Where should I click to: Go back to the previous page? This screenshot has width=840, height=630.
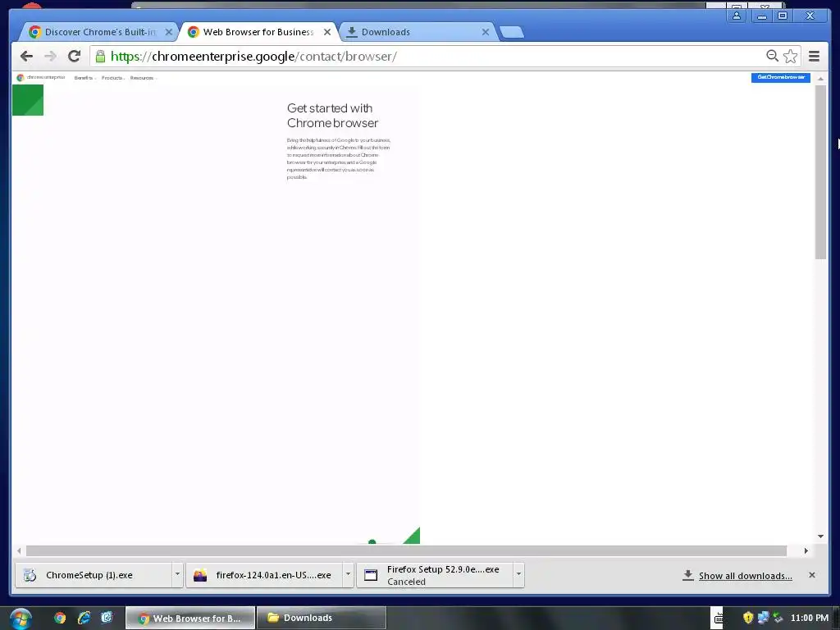(26, 57)
